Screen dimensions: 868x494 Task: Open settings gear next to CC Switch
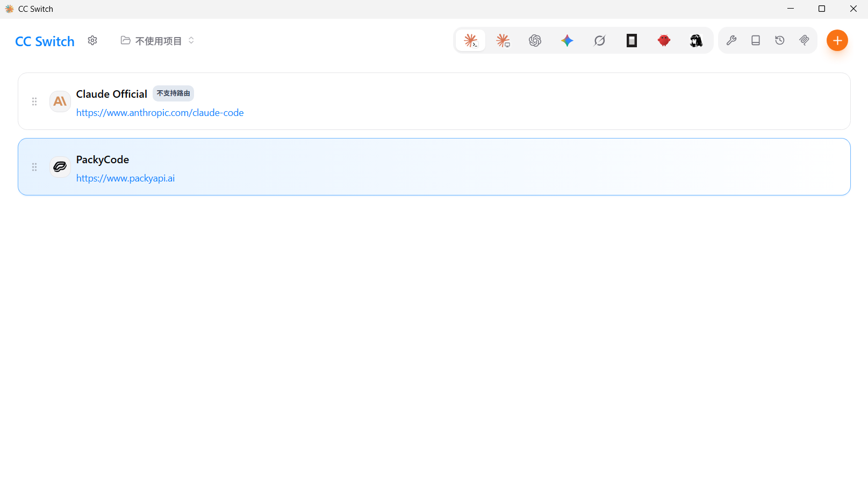point(92,40)
